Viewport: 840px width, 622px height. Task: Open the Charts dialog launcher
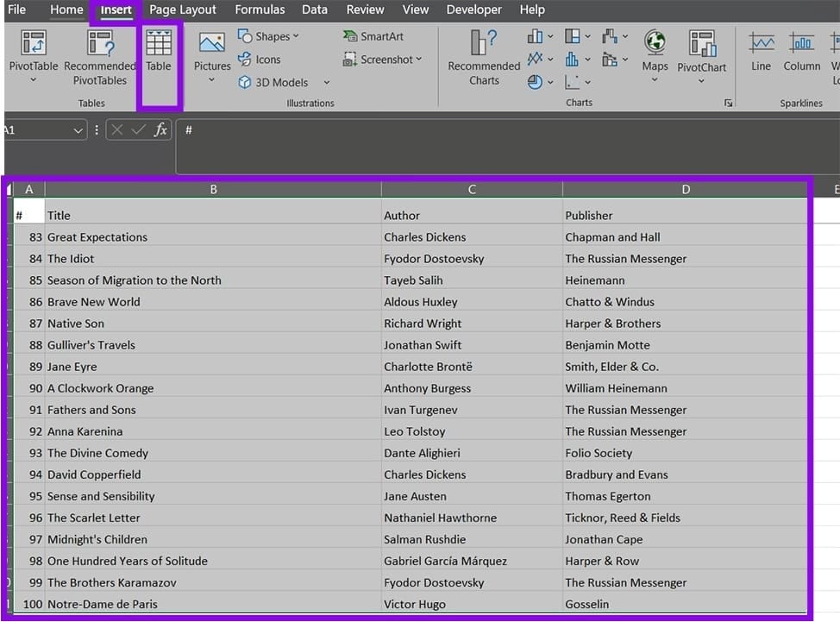pos(728,103)
